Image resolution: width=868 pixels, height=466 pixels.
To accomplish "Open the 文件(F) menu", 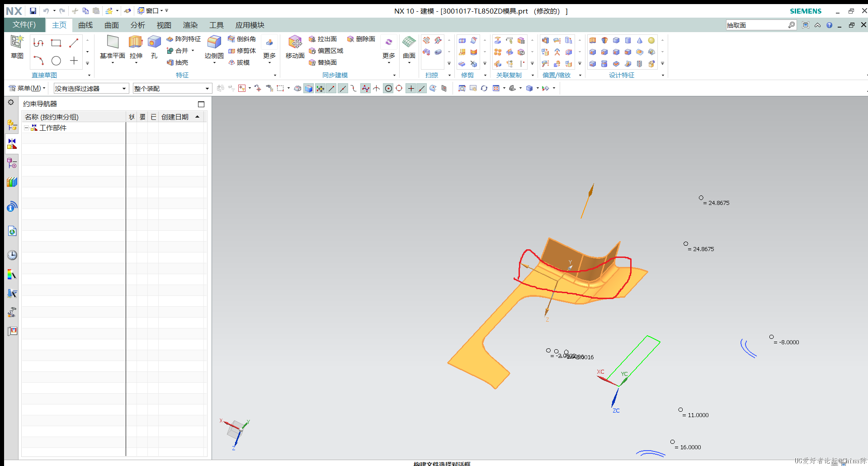I will (x=24, y=25).
